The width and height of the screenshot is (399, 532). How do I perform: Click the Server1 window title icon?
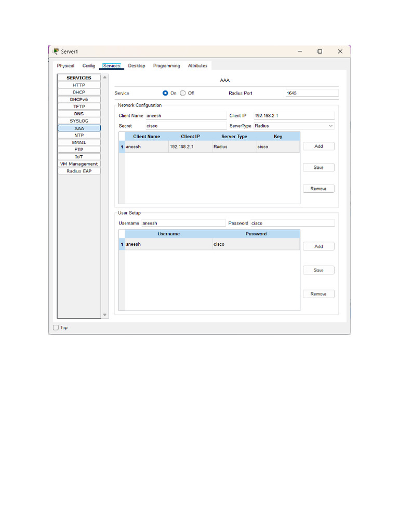56,51
